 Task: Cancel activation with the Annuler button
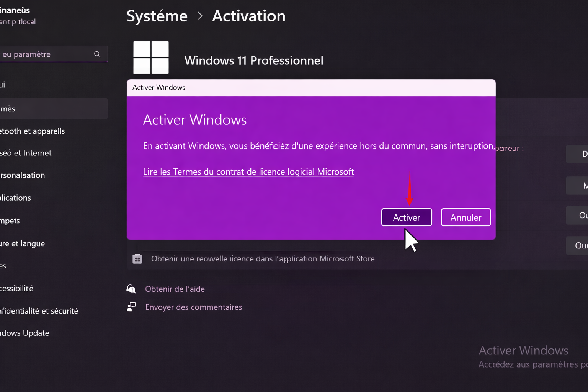tap(465, 217)
